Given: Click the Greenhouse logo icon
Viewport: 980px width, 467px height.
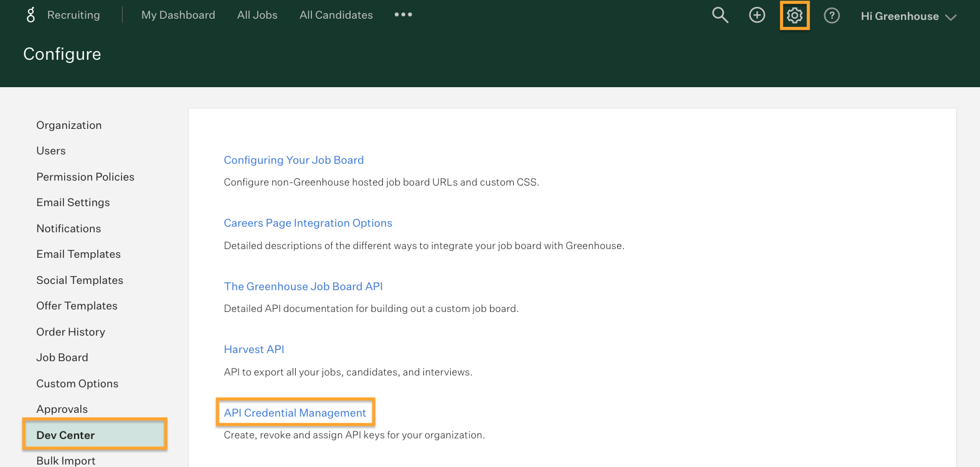Looking at the screenshot, I should [x=31, y=15].
